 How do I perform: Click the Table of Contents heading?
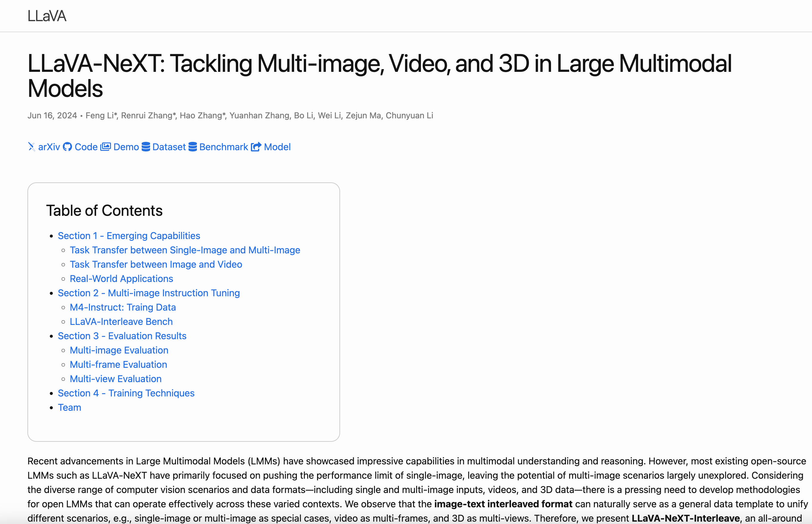coord(104,210)
